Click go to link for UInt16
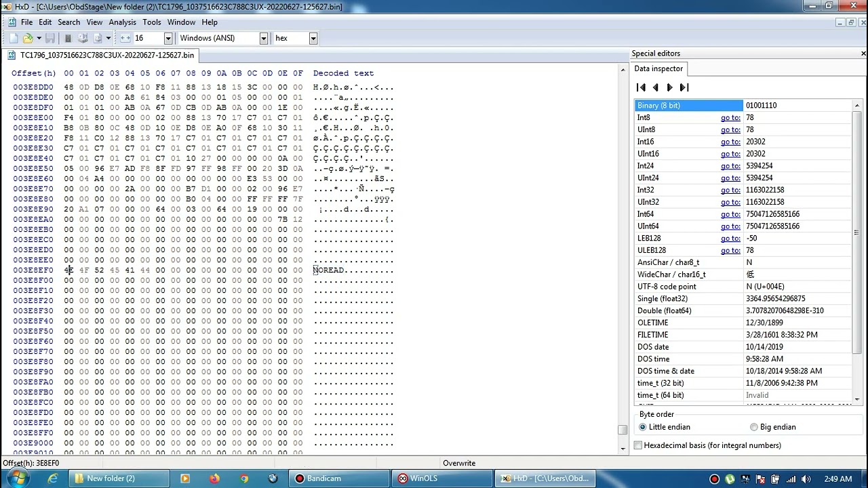Viewport: 868px width, 488px height. click(x=730, y=154)
